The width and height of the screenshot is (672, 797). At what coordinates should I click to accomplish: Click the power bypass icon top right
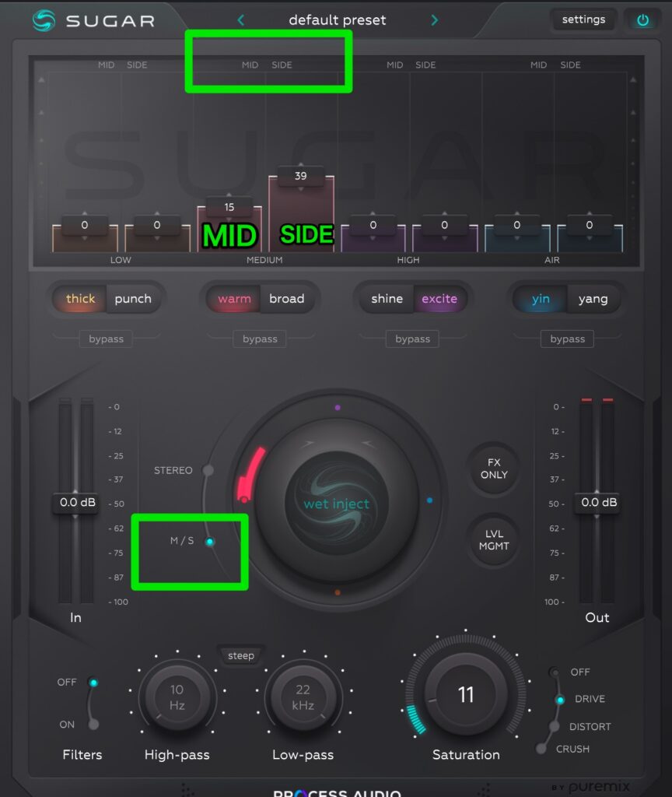(642, 20)
